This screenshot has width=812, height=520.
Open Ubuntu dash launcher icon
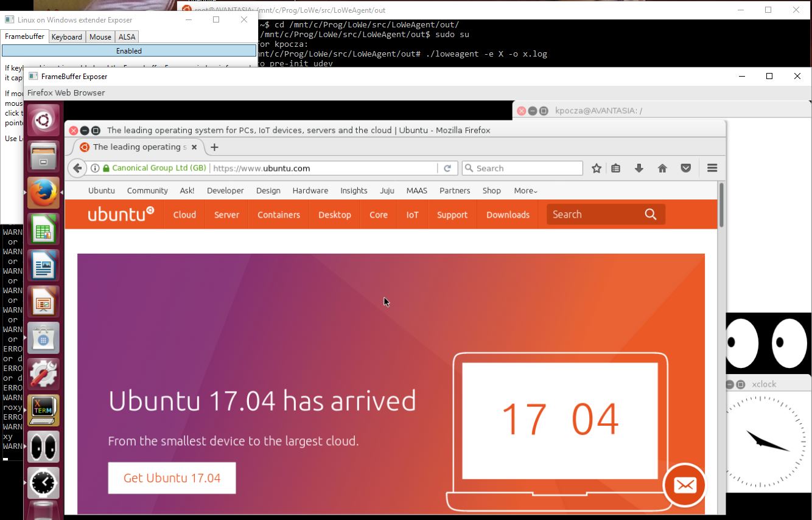click(x=43, y=120)
